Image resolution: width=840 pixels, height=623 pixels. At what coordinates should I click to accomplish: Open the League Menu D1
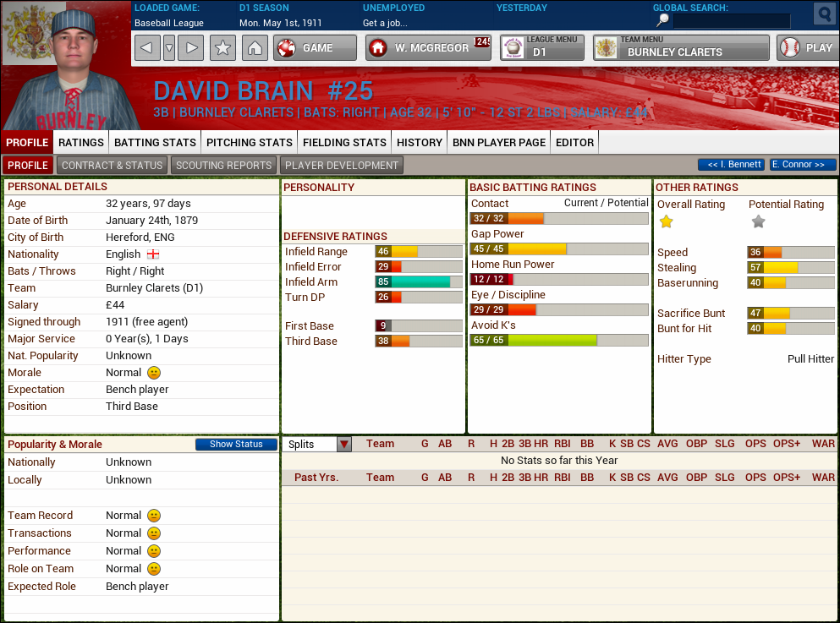coord(541,48)
